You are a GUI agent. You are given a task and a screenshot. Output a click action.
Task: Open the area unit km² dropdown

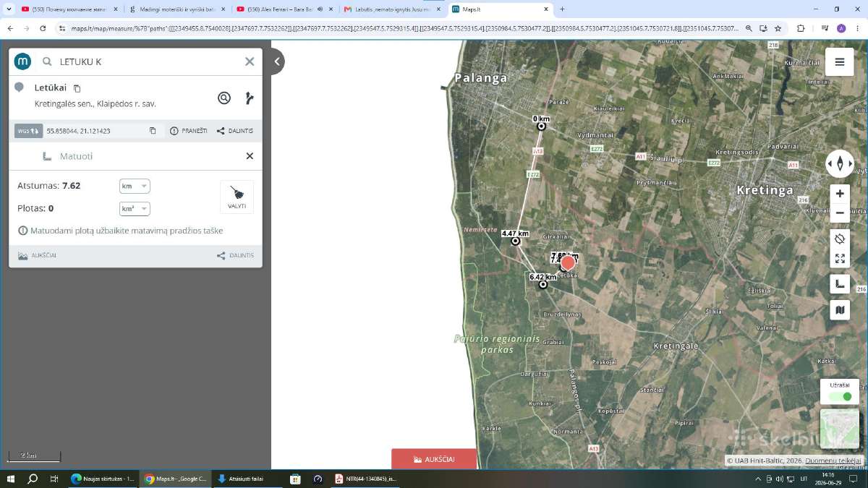(135, 209)
